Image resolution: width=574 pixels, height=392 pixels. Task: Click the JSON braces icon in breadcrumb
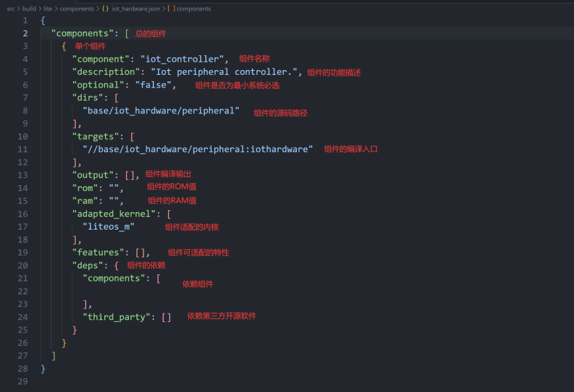click(105, 9)
